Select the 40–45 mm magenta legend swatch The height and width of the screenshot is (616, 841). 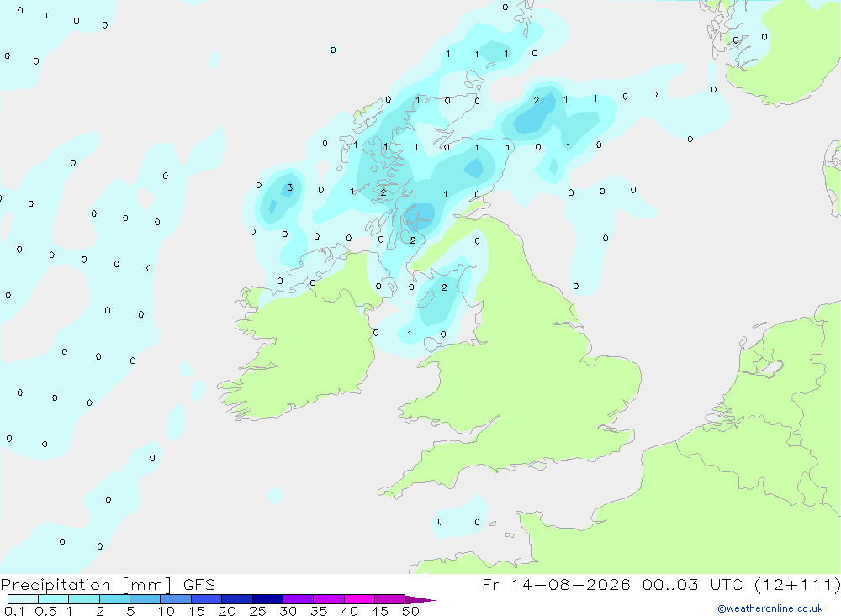(x=359, y=599)
